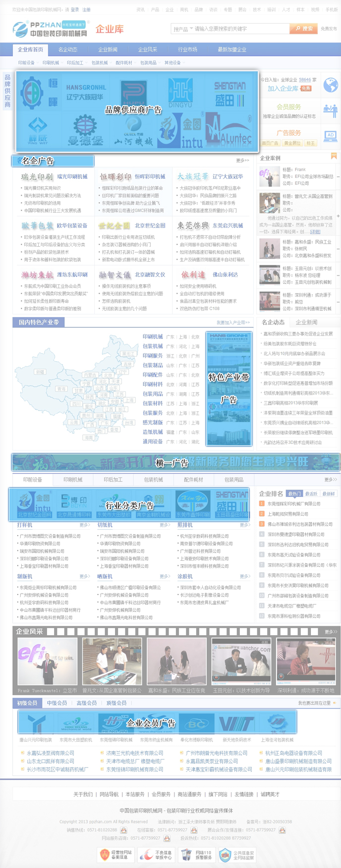Click the 网络110报警服务 badge
Image resolution: width=341 pixels, height=868 pixels.
[x=196, y=855]
